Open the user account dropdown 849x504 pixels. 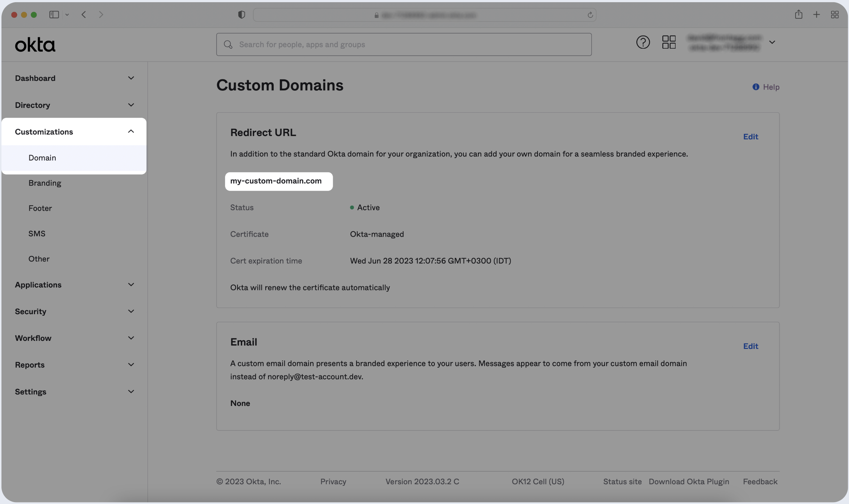[x=772, y=42]
